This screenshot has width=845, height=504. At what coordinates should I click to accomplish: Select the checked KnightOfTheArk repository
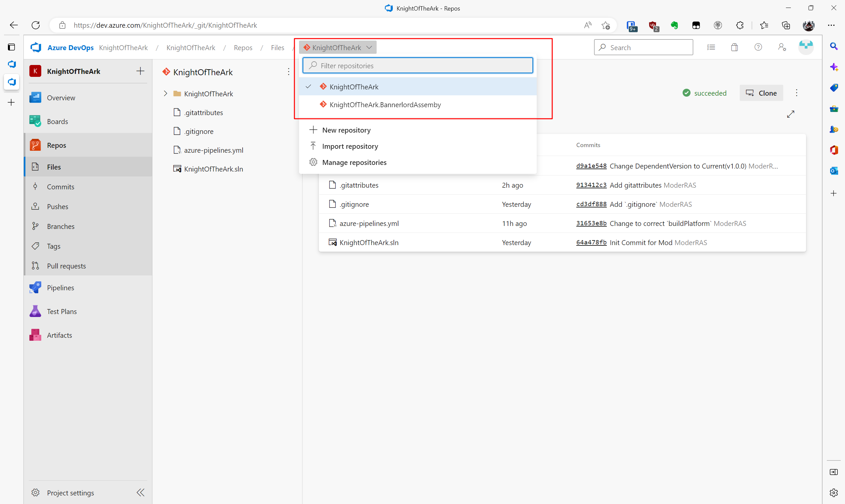point(354,87)
